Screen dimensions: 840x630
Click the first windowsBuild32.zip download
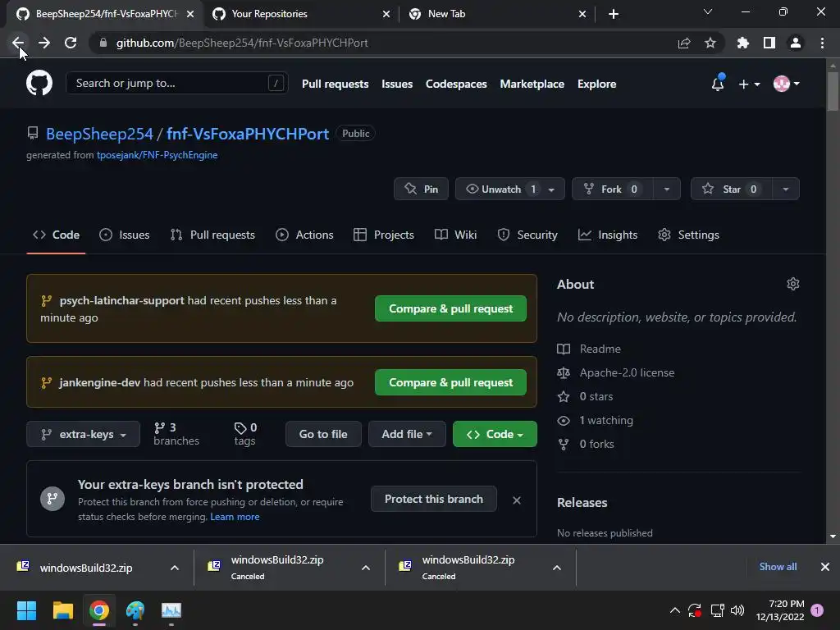point(85,568)
